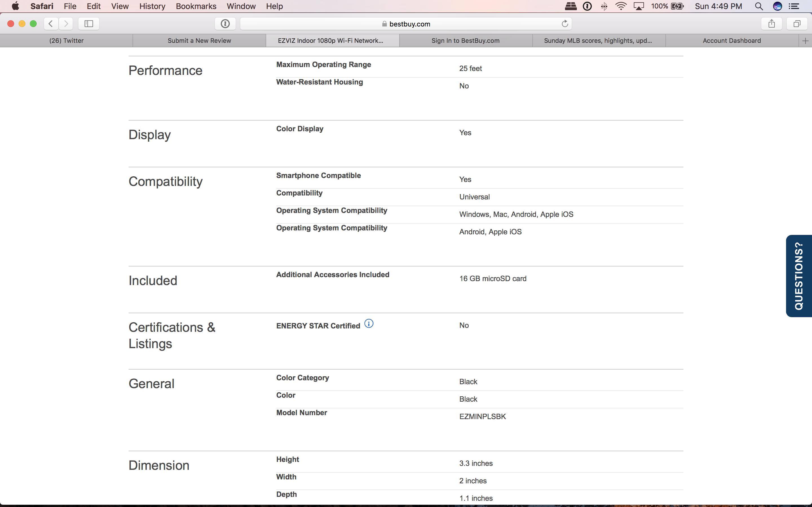Click the Wi-Fi status icon
Image resolution: width=812 pixels, height=507 pixels.
(621, 6)
